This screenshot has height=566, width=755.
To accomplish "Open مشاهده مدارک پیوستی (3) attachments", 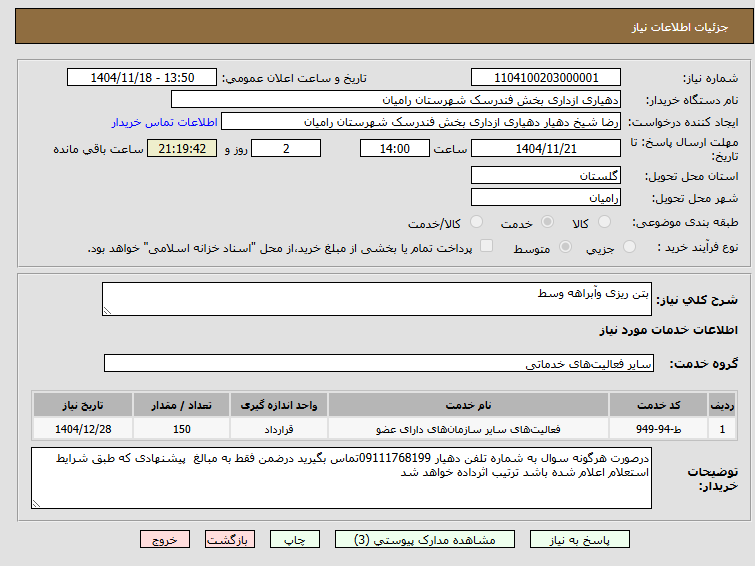I will click(425, 540).
